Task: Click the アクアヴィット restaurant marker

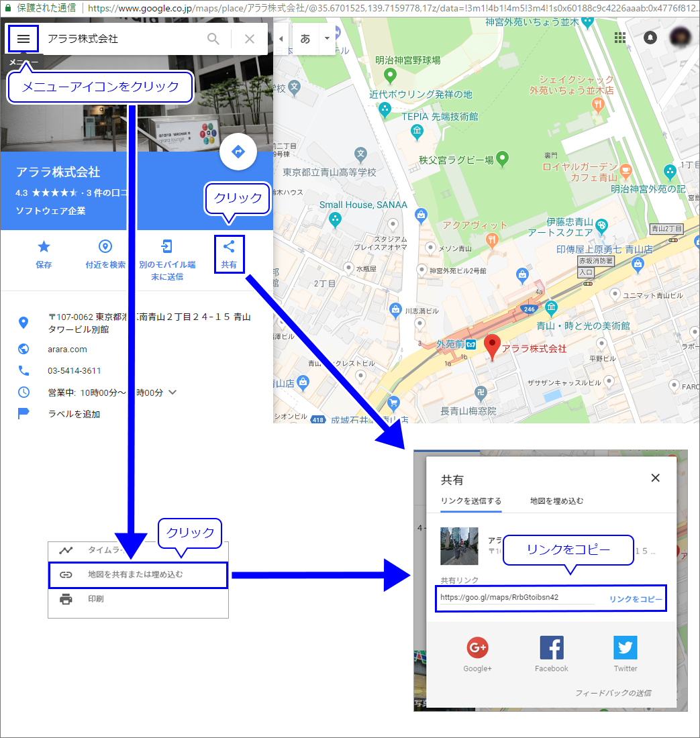Action: pos(492,241)
